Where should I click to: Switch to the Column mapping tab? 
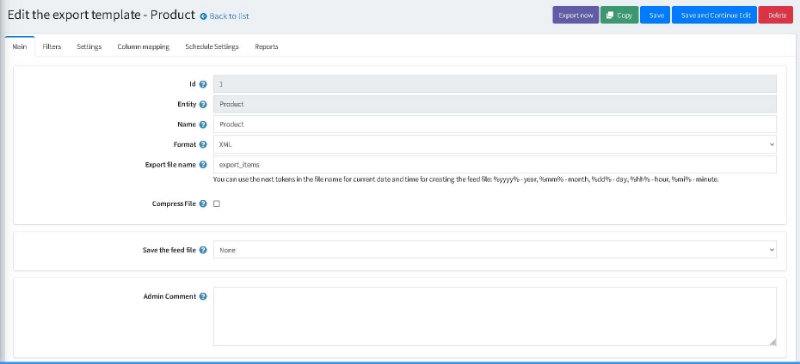[x=143, y=46]
